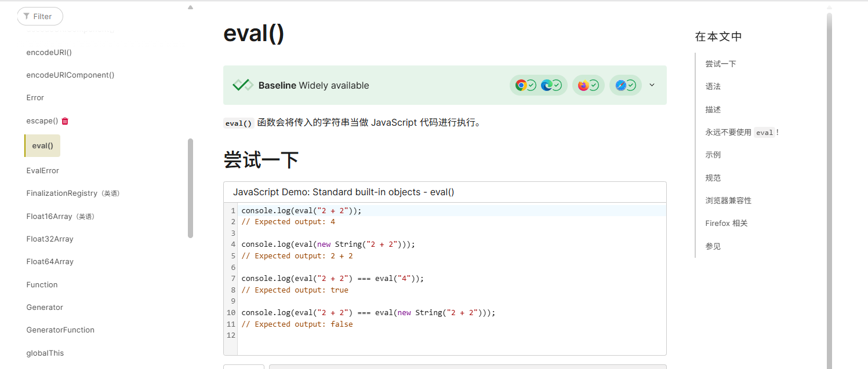Open the globalThis sidebar entry
The width and height of the screenshot is (868, 369).
(45, 353)
